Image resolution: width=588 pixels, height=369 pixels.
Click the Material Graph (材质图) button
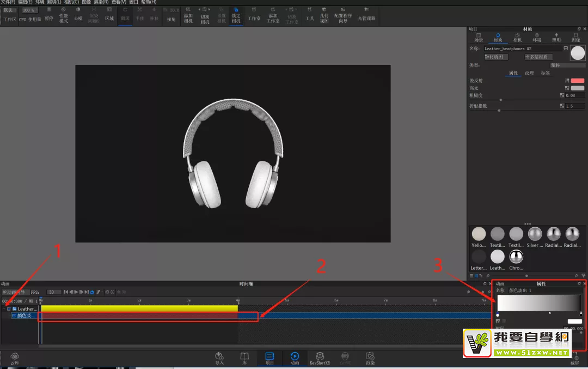pos(496,57)
